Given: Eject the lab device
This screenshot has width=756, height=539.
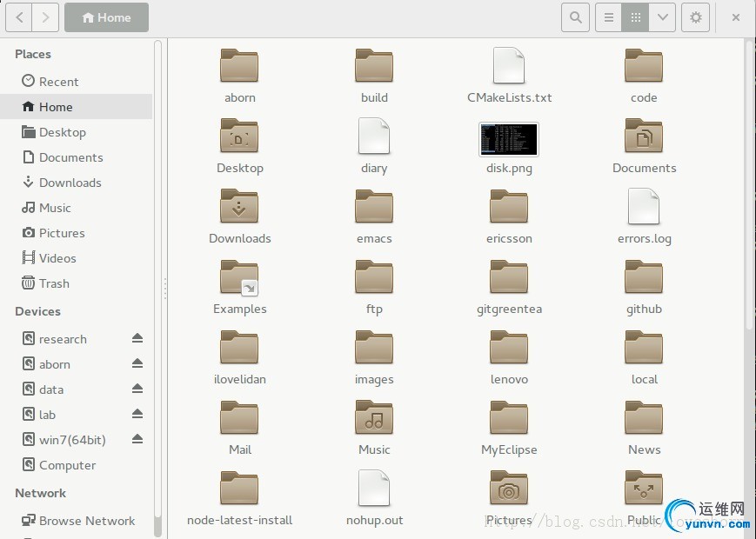Looking at the screenshot, I should 137,414.
